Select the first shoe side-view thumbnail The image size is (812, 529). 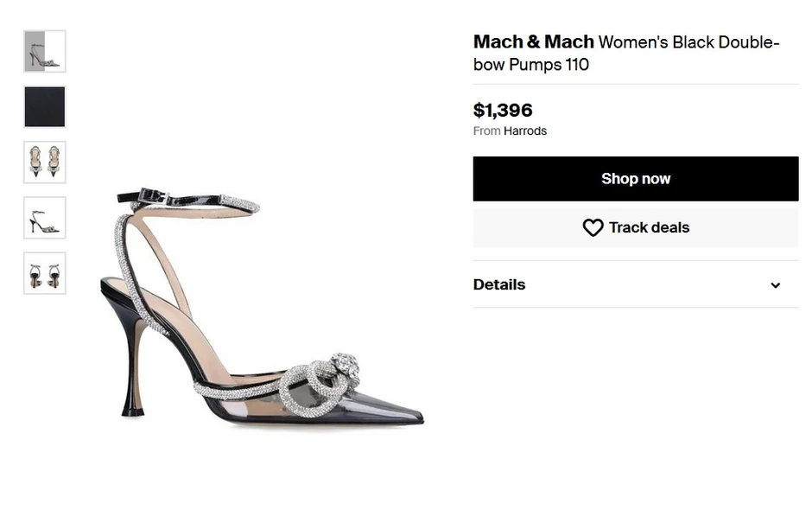pyautogui.click(x=45, y=52)
